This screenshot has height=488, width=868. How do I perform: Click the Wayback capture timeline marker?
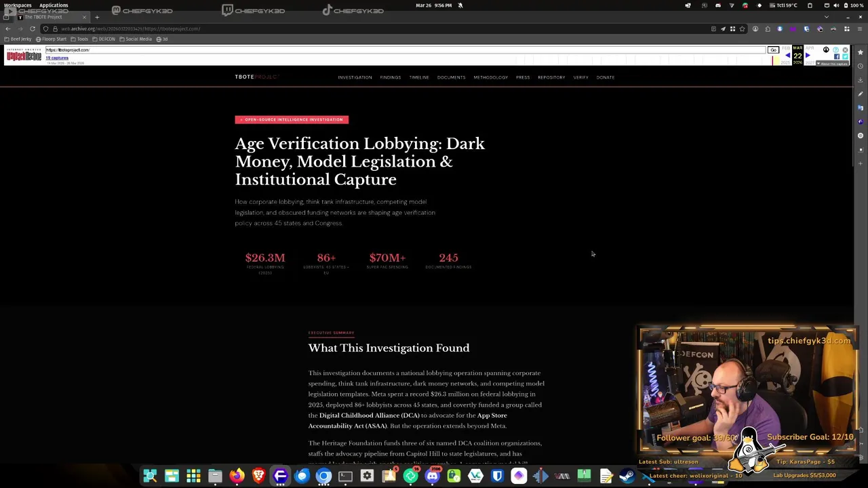pyautogui.click(x=772, y=60)
